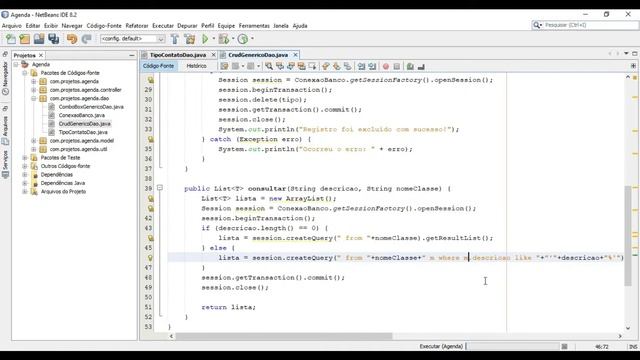Screen dimensions: 640x360
Task: Click the Previous Bookmark icon
Action: (x=326, y=66)
